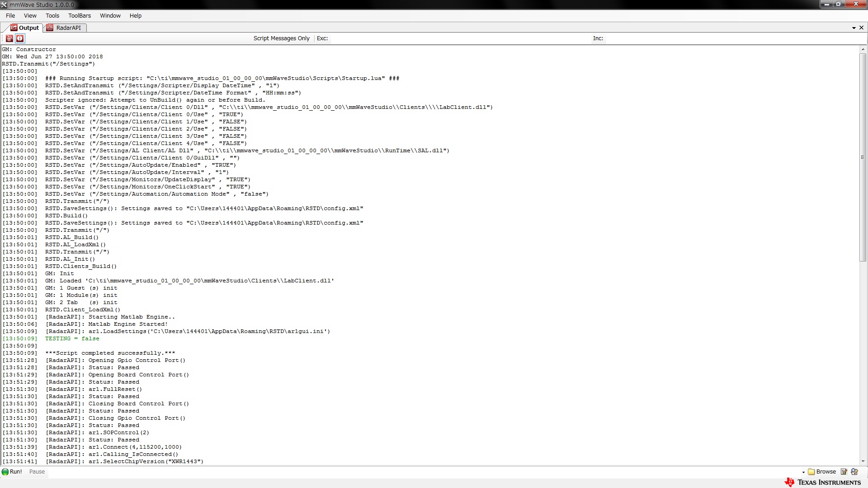Click 'Closing Board Control Port()' line
Viewport: 868px width, 488px height.
pyautogui.click(x=117, y=404)
